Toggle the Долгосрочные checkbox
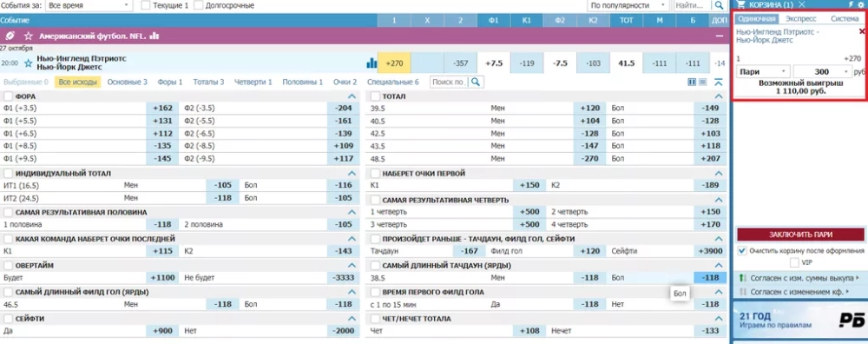The width and height of the screenshot is (868, 344). pos(198,5)
